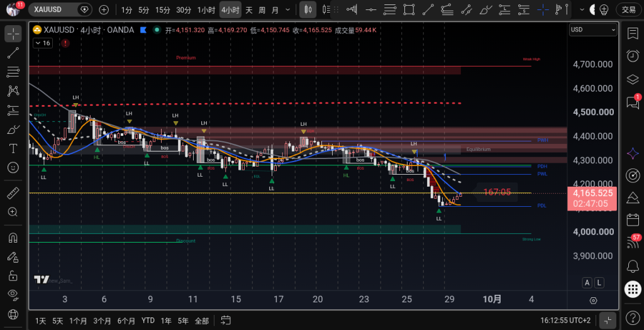Select the crosshair cursor tool
The height and width of the screenshot is (330, 644).
pyautogui.click(x=13, y=34)
